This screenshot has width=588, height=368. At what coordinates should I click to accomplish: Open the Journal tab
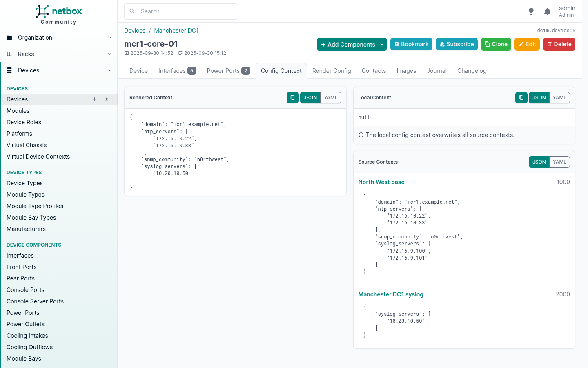click(437, 71)
